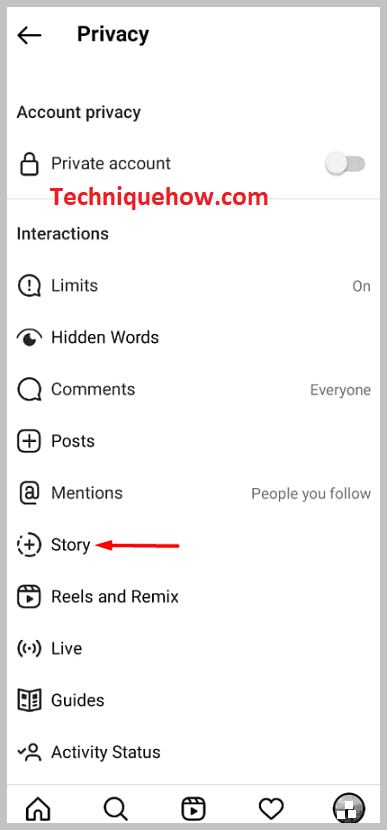Change Limits 'On' status value

click(x=362, y=286)
